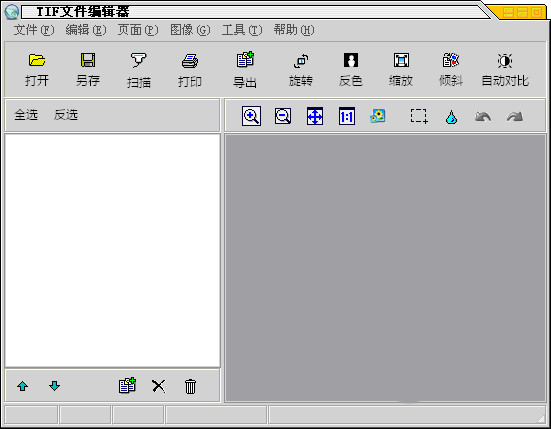The image size is (551, 429).
Task: Select the 1:1 actual size view
Action: pos(347,116)
